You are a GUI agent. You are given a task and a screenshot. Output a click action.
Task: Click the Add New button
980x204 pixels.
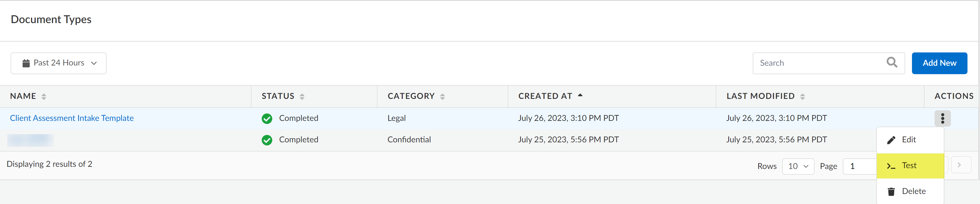click(939, 63)
